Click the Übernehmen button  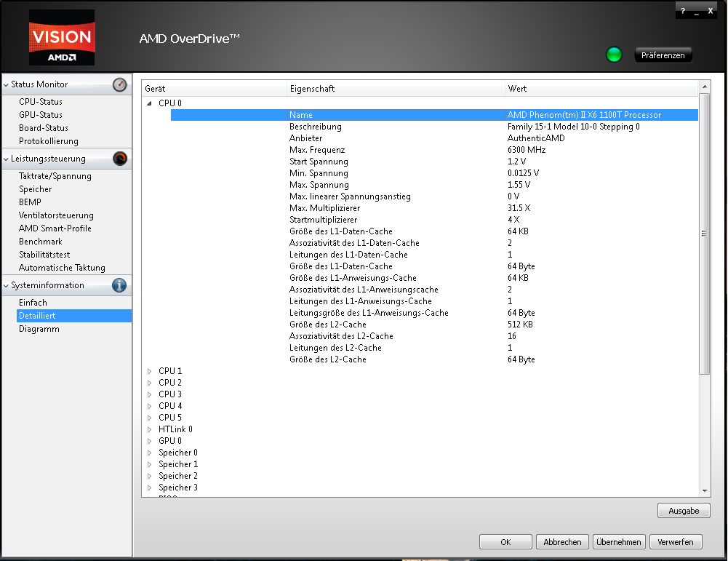619,542
